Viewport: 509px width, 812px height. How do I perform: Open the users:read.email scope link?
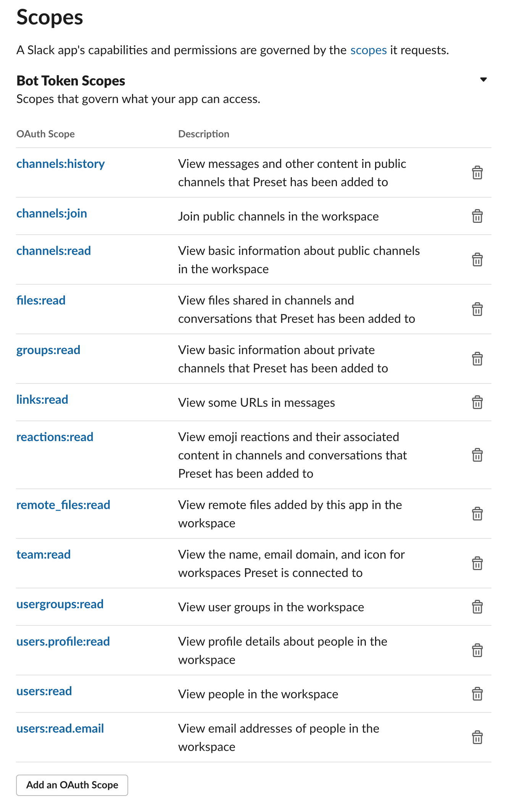tap(60, 728)
